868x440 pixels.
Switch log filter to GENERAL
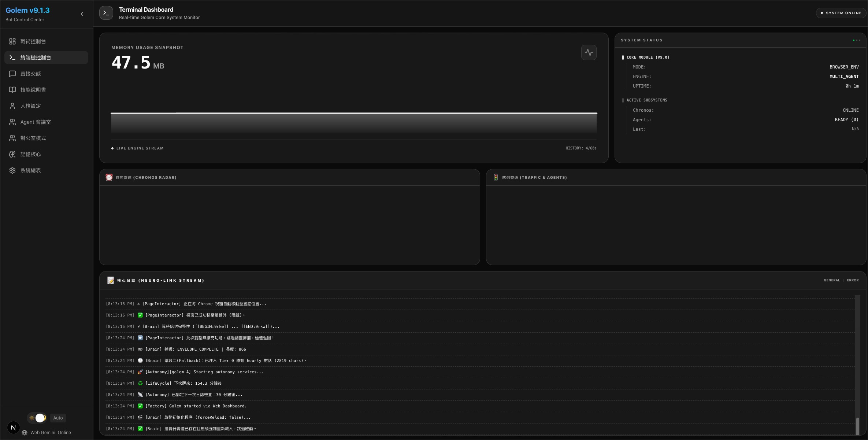(x=832, y=280)
